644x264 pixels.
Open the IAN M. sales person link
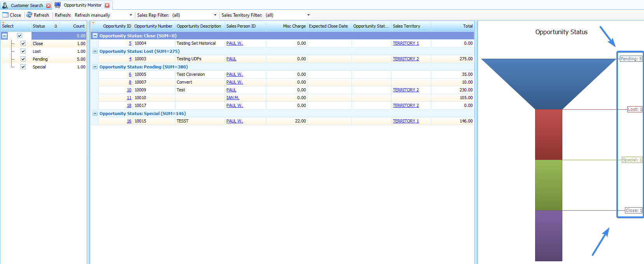point(233,98)
